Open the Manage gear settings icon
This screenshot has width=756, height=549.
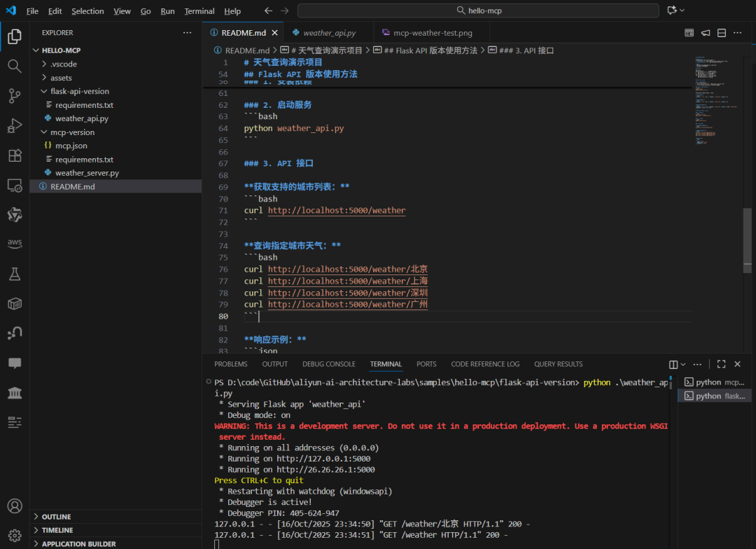pyautogui.click(x=14, y=535)
